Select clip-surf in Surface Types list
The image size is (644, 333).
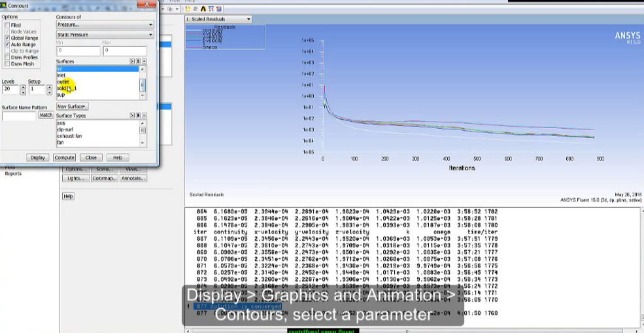pos(98,130)
